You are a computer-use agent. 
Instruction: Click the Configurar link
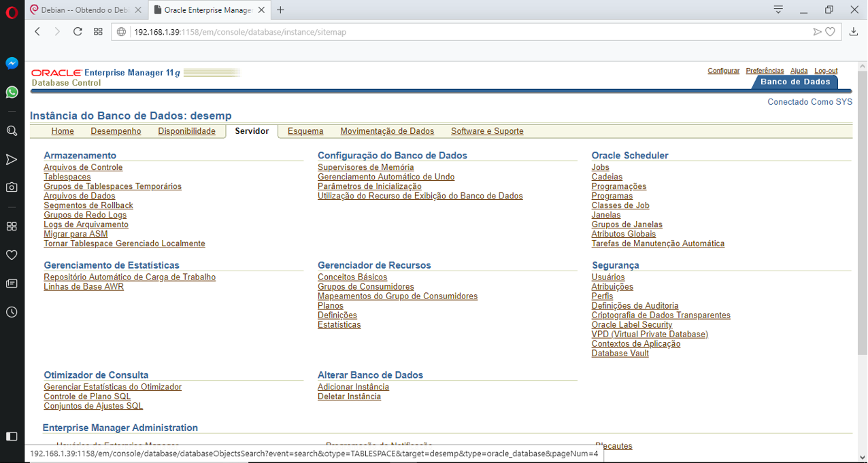pos(723,71)
